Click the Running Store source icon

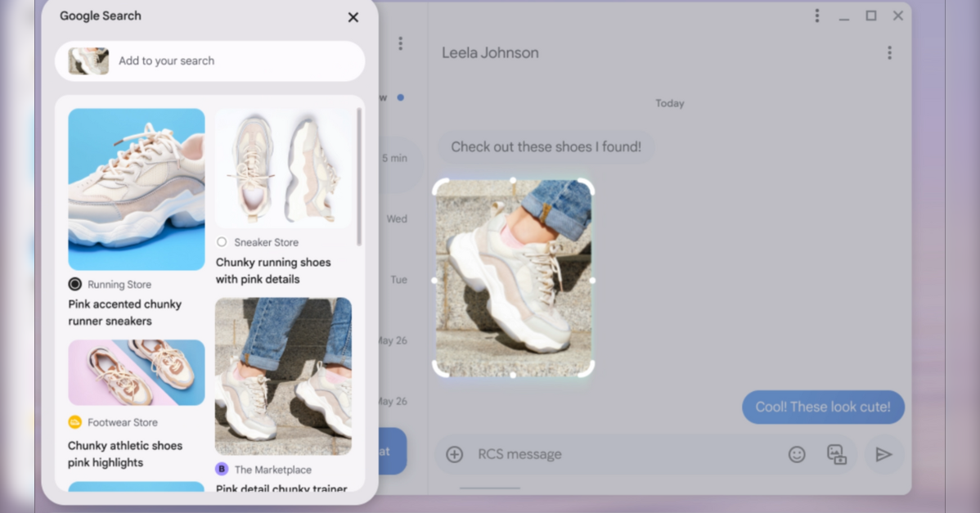pos(75,284)
